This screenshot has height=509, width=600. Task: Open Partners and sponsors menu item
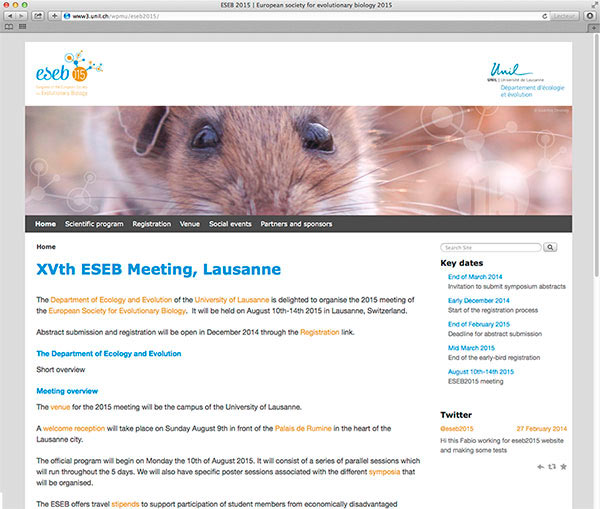coord(296,224)
